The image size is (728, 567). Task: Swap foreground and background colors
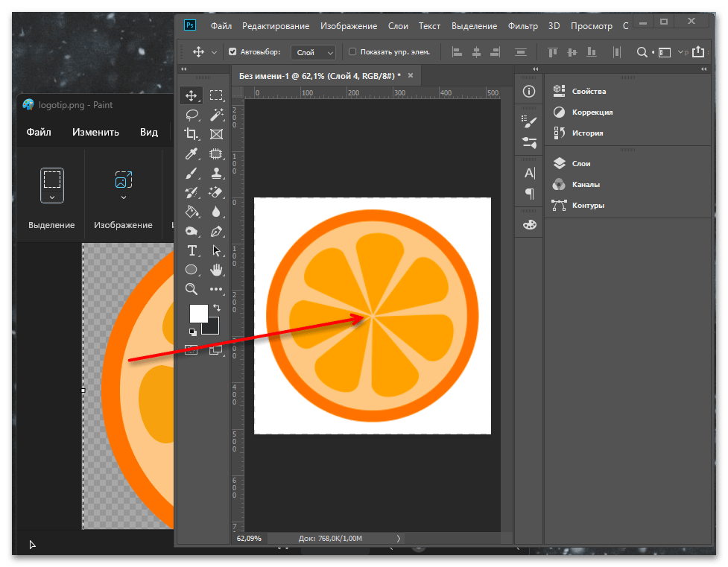(216, 307)
